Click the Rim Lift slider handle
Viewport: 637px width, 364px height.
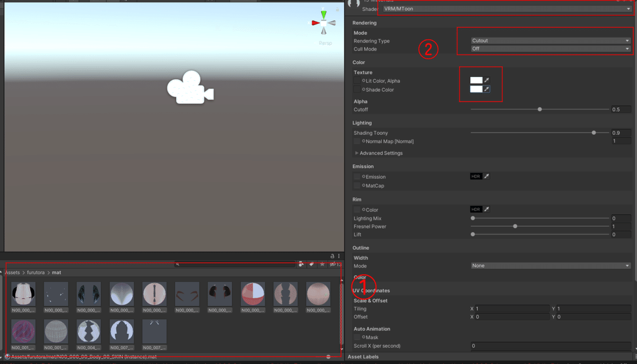(x=473, y=235)
